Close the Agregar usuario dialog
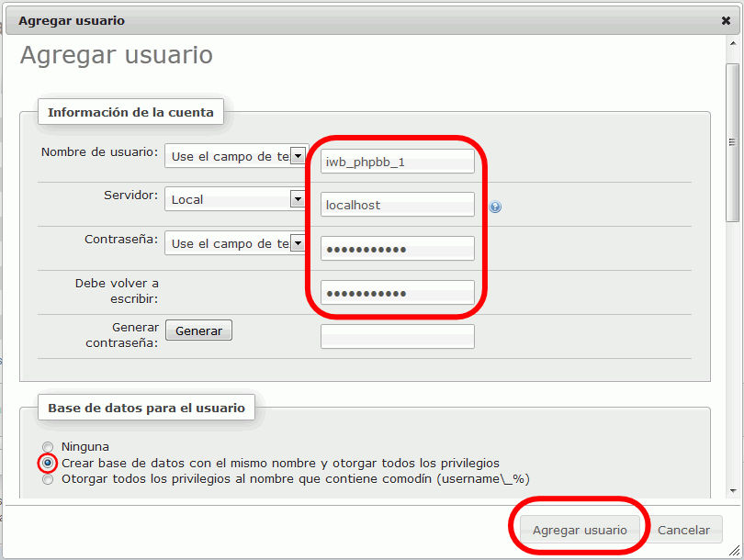 pos(726,20)
